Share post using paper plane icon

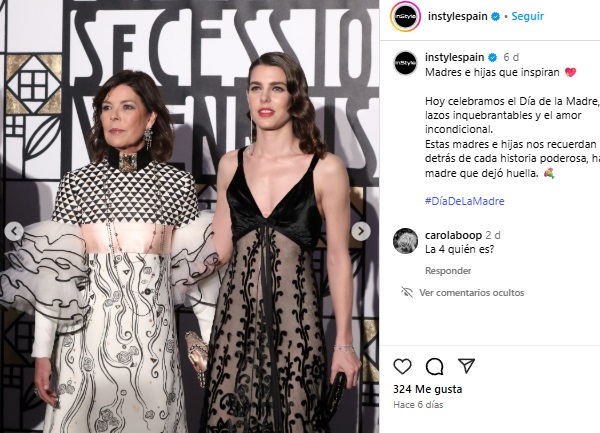pos(466,366)
